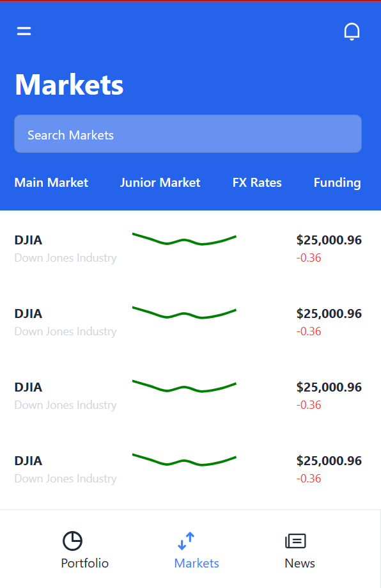Screen dimensions: 381x588
Task: Open the first DJIA listing
Action: [x=28, y=240]
